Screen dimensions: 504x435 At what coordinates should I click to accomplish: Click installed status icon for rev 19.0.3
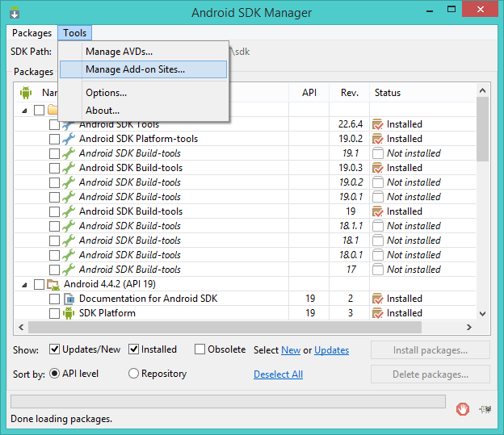377,168
